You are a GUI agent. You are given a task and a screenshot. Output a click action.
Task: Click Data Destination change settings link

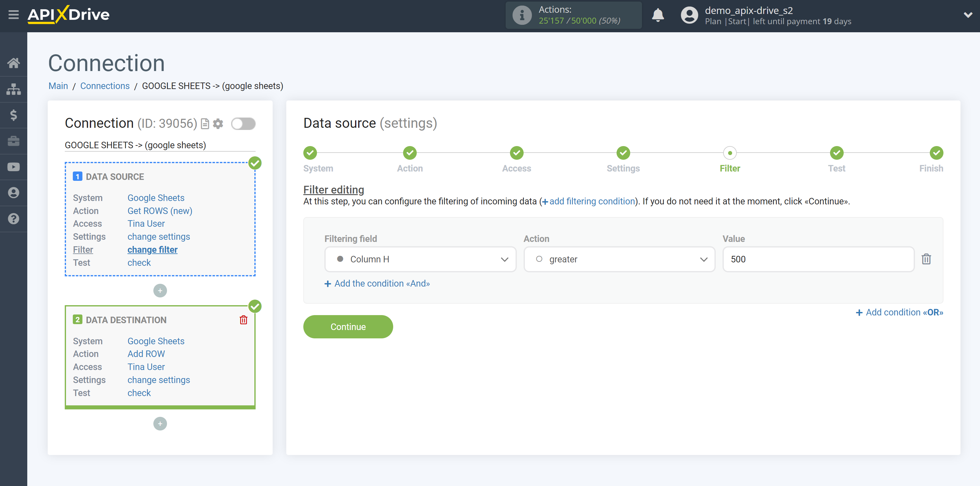(158, 380)
